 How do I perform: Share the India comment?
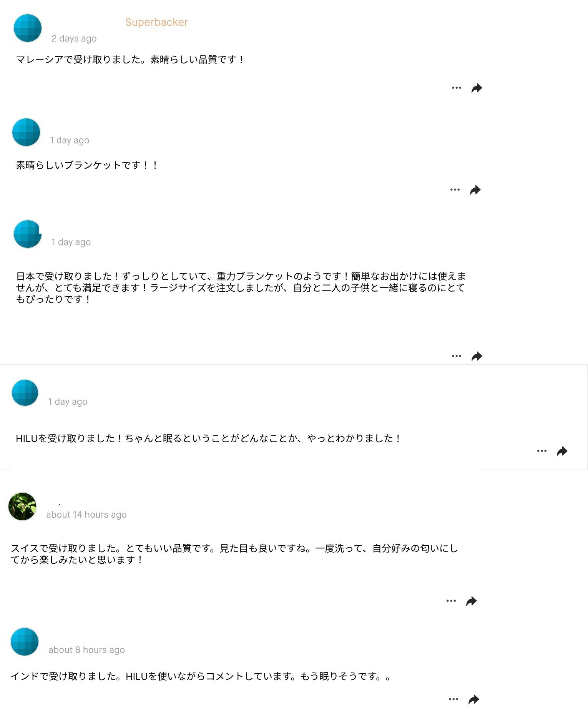coord(473,699)
